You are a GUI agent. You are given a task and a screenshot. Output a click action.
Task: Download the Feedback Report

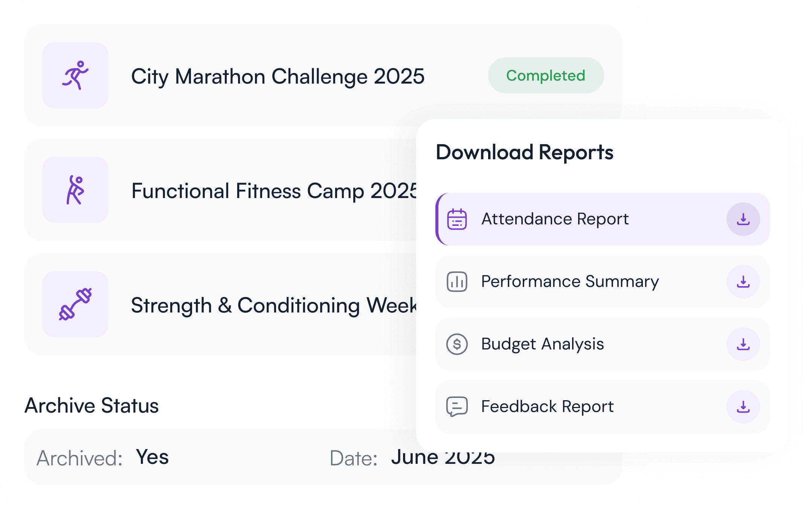click(743, 407)
